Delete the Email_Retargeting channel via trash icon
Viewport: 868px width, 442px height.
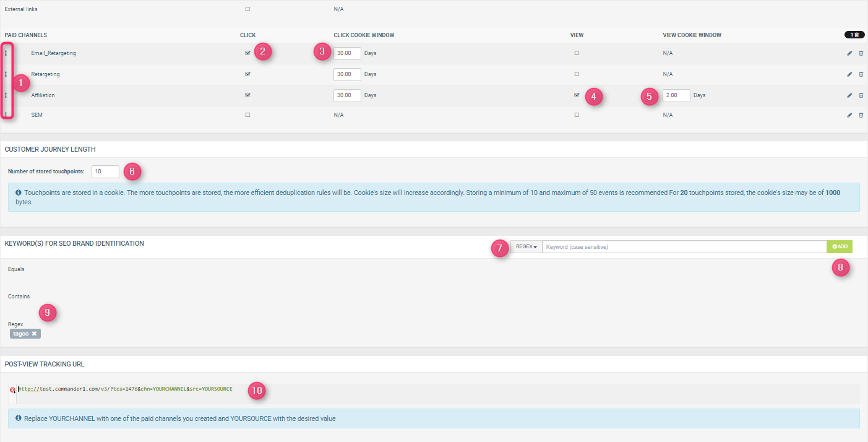point(861,53)
